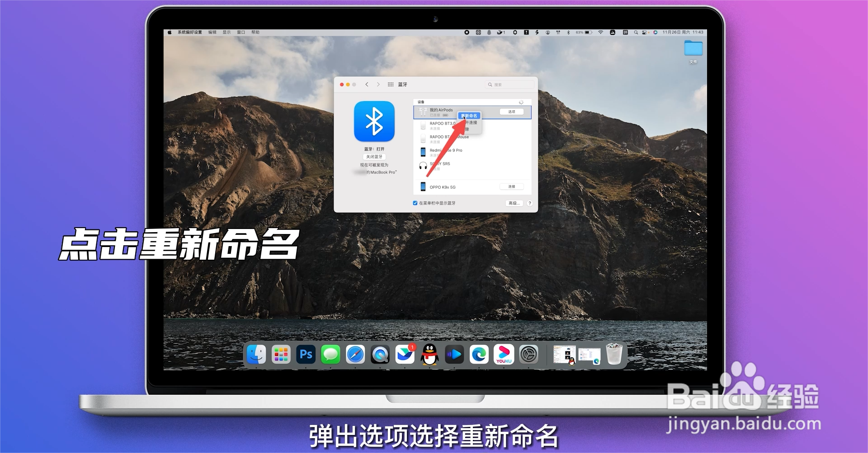Open the 显示 menu
The width and height of the screenshot is (868, 453).
226,33
